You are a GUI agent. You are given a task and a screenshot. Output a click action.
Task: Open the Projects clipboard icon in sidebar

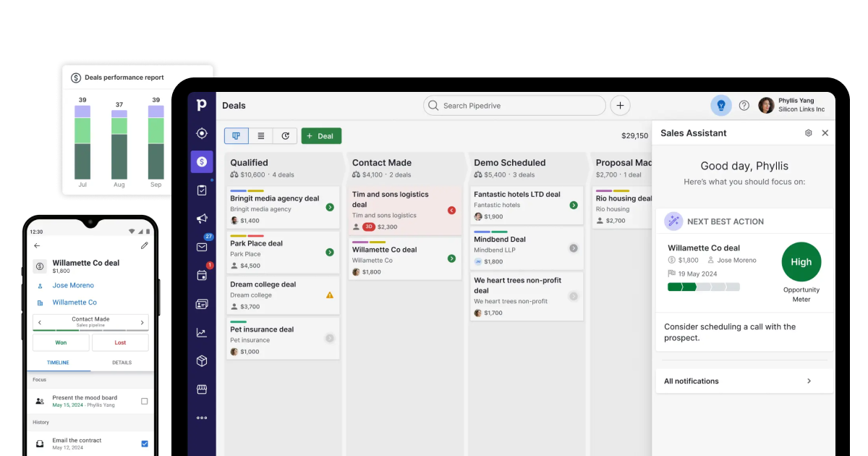(x=202, y=190)
